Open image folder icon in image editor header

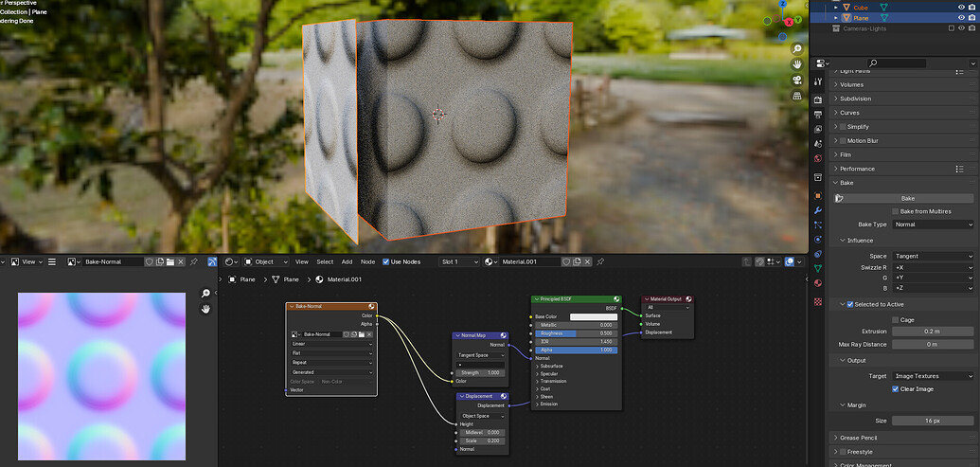pyautogui.click(x=170, y=262)
